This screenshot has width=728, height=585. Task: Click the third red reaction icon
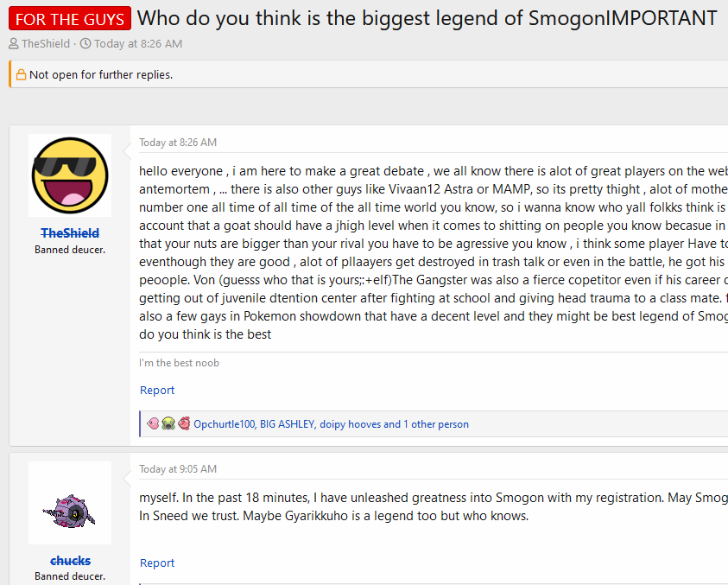point(184,423)
